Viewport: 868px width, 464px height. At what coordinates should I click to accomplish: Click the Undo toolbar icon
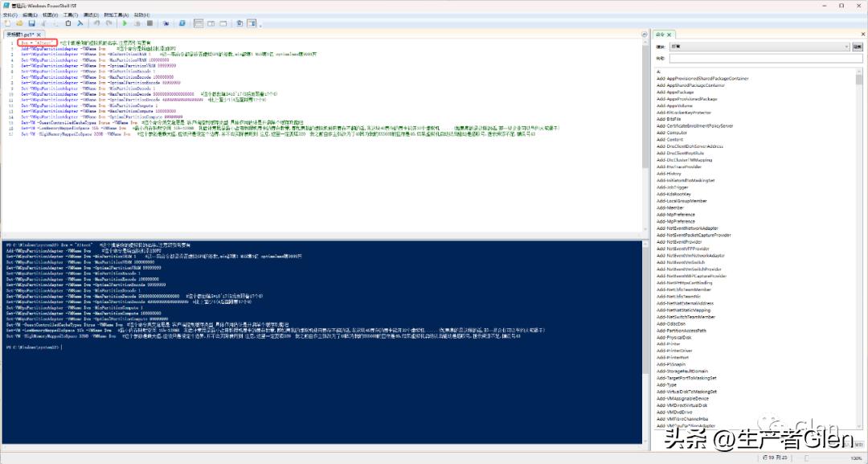pyautogui.click(x=97, y=23)
